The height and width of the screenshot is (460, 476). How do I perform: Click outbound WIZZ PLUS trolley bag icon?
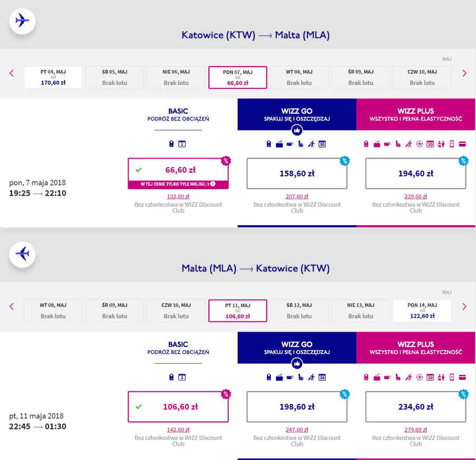coord(377,144)
